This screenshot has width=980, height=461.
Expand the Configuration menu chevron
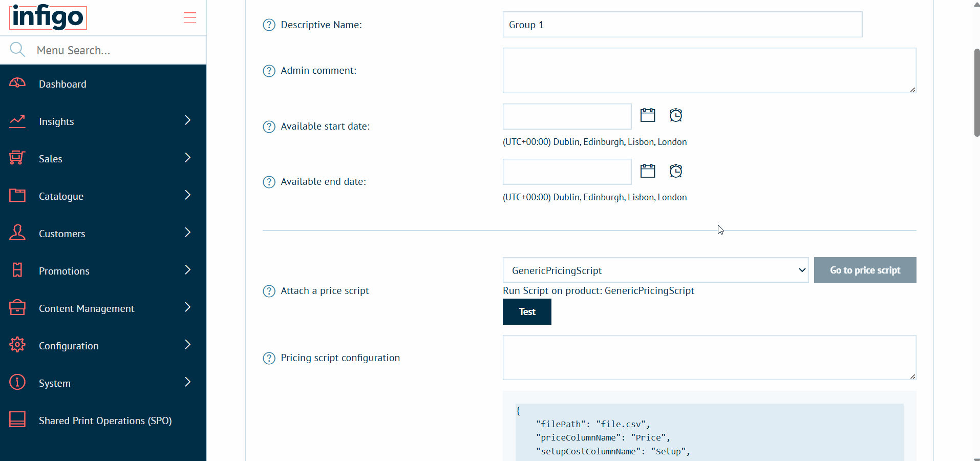[x=187, y=344]
